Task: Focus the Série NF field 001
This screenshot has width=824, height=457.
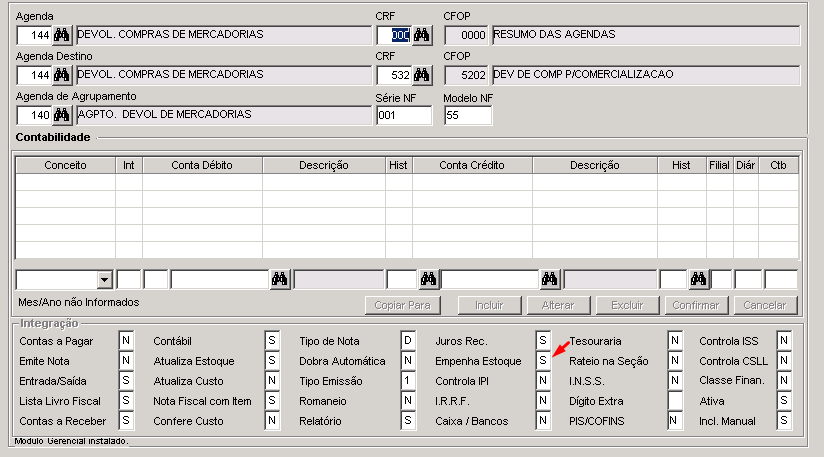Action: coord(404,116)
